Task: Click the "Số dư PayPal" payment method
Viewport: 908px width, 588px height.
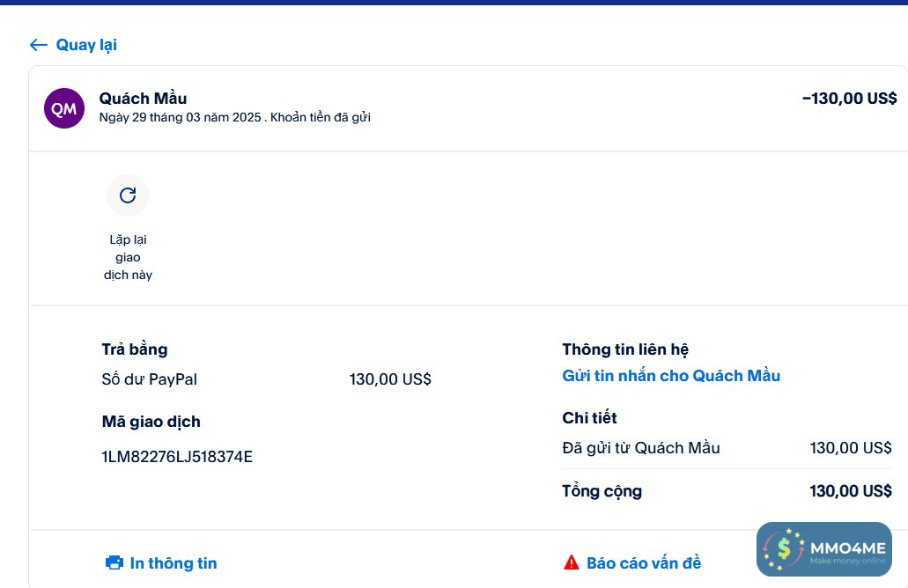Action: 150,379
